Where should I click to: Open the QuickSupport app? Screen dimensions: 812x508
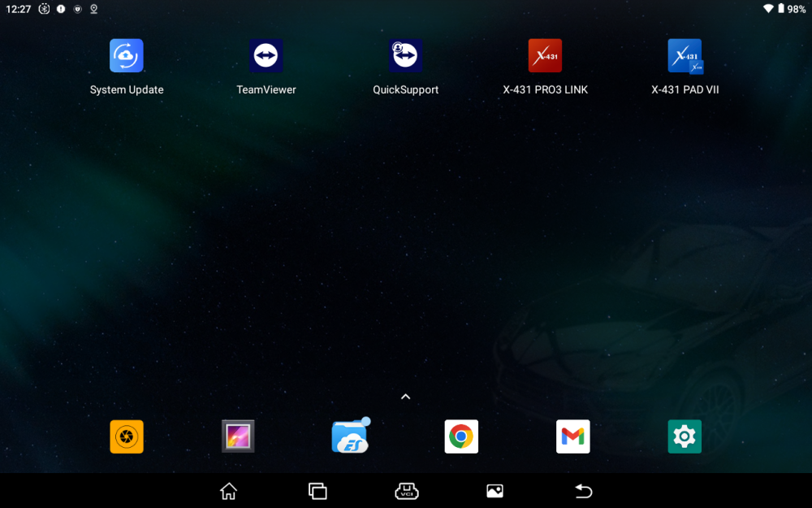click(405, 56)
